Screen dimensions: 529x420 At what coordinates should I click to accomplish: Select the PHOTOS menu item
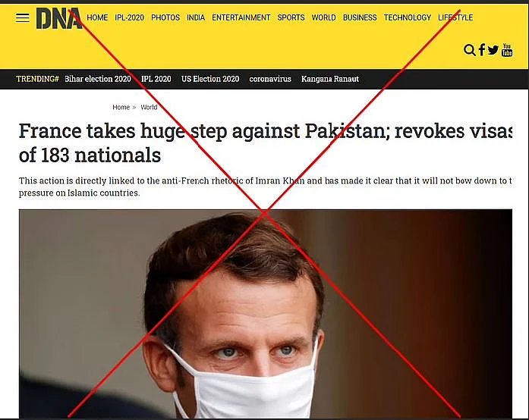coord(165,17)
